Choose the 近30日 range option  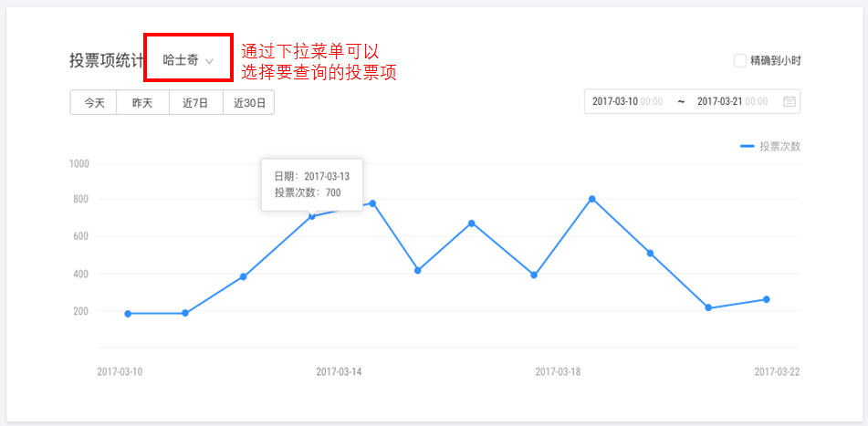click(248, 103)
